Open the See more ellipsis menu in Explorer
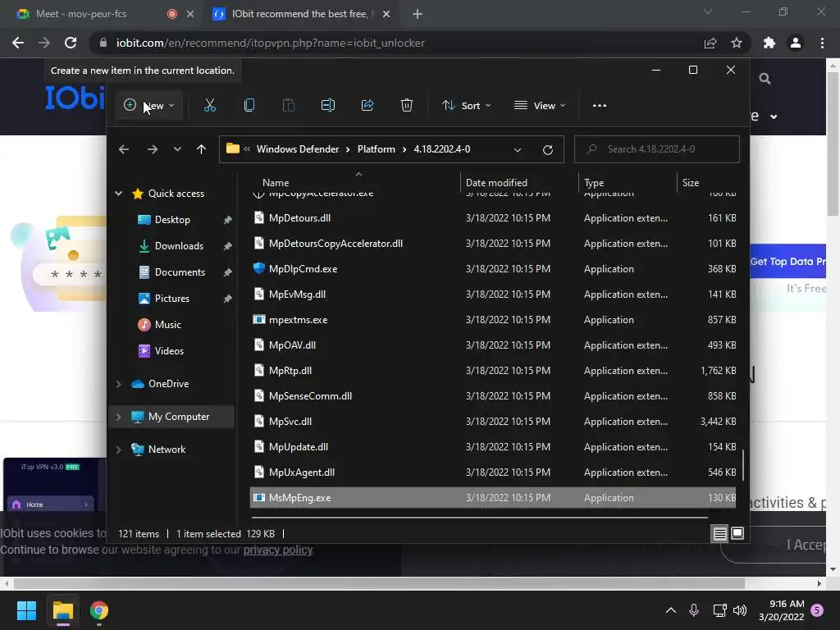This screenshot has width=840, height=630. pyautogui.click(x=600, y=106)
